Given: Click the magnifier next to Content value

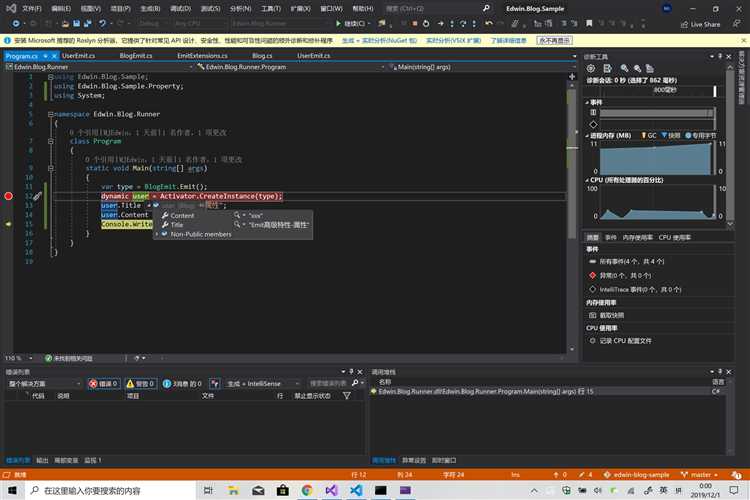Looking at the screenshot, I should 237,215.
